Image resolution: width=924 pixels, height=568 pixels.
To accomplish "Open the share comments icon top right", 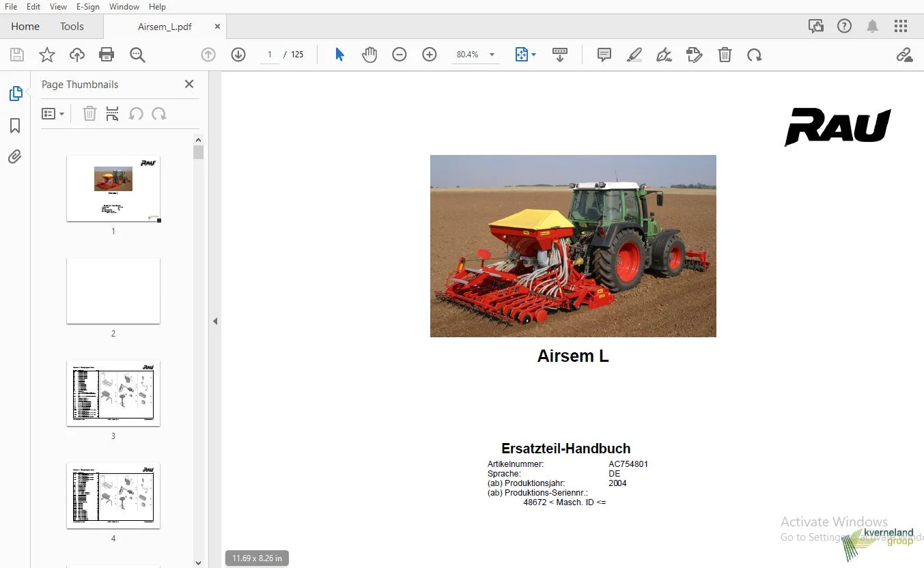I will click(x=816, y=26).
